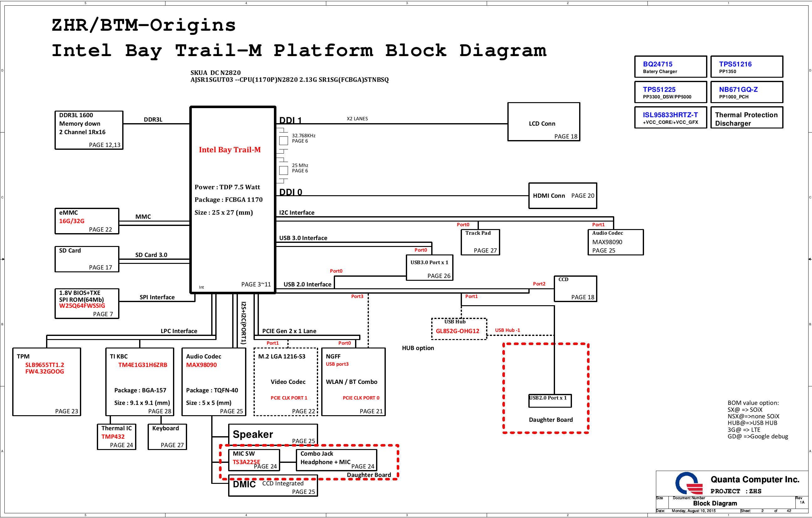Click the USB 2.0 Interface label

(x=307, y=284)
